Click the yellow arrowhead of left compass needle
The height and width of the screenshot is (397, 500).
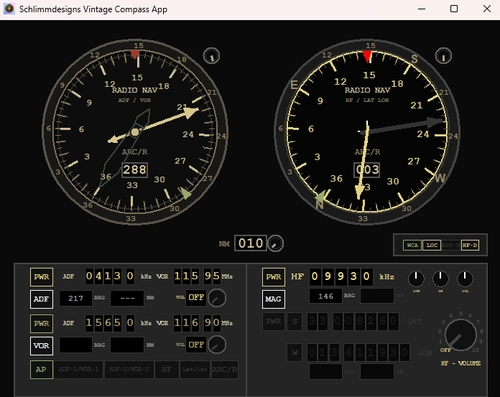(191, 112)
